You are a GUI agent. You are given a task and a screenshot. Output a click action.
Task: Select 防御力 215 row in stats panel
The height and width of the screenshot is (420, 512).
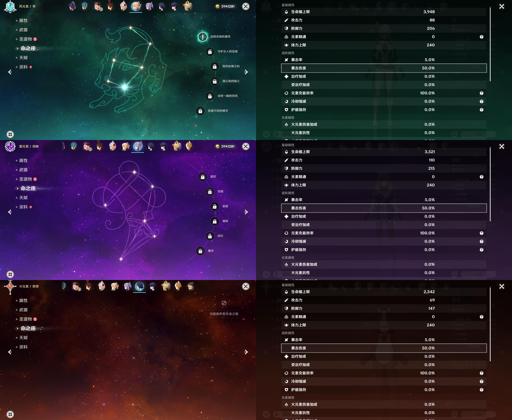(x=384, y=168)
